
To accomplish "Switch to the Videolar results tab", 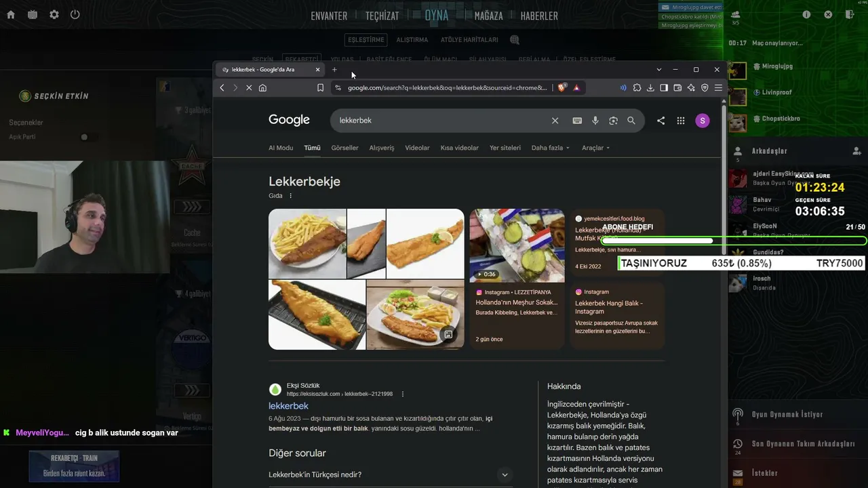I will (x=417, y=148).
